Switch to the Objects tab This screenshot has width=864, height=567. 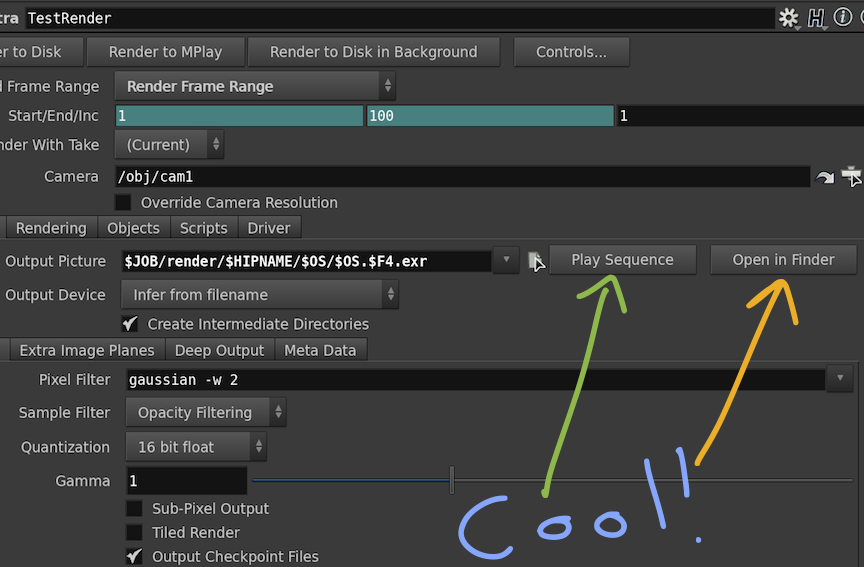[x=133, y=228]
